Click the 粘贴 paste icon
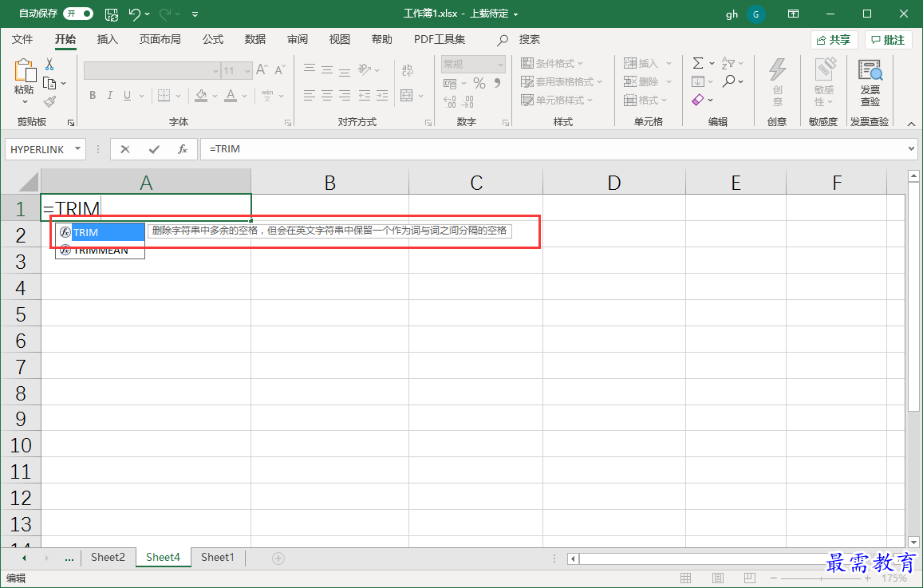Image resolution: width=923 pixels, height=588 pixels. click(x=24, y=71)
